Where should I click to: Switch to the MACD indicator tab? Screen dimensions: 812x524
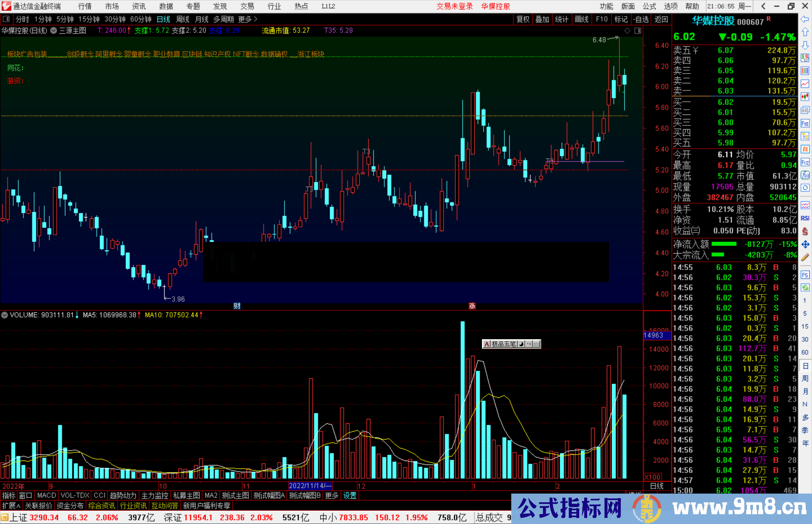pos(47,495)
